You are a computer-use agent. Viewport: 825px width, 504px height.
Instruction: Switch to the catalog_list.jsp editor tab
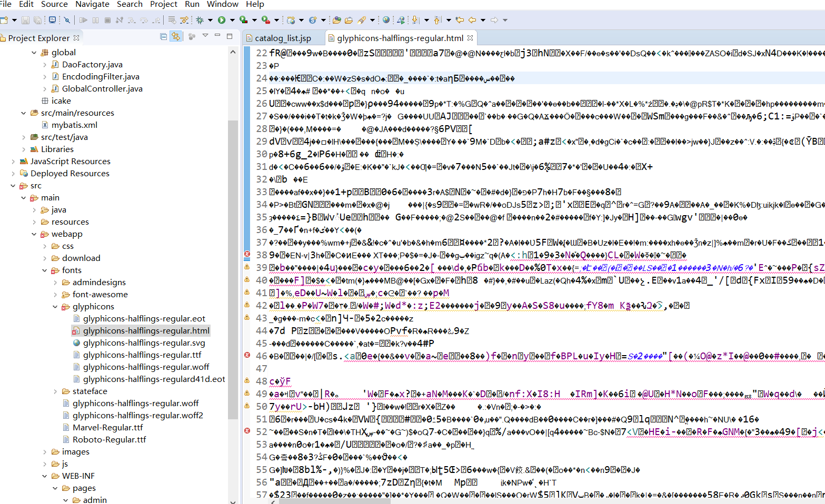point(283,38)
